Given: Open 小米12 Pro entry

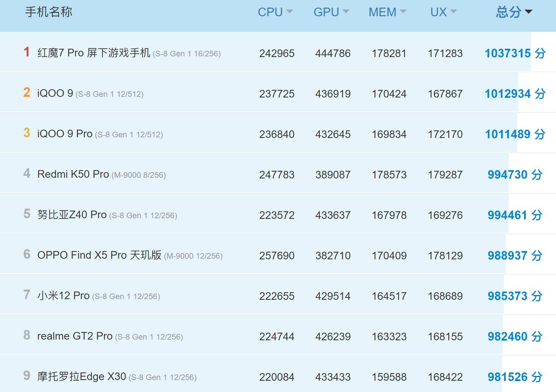Looking at the screenshot, I should tap(64, 295).
